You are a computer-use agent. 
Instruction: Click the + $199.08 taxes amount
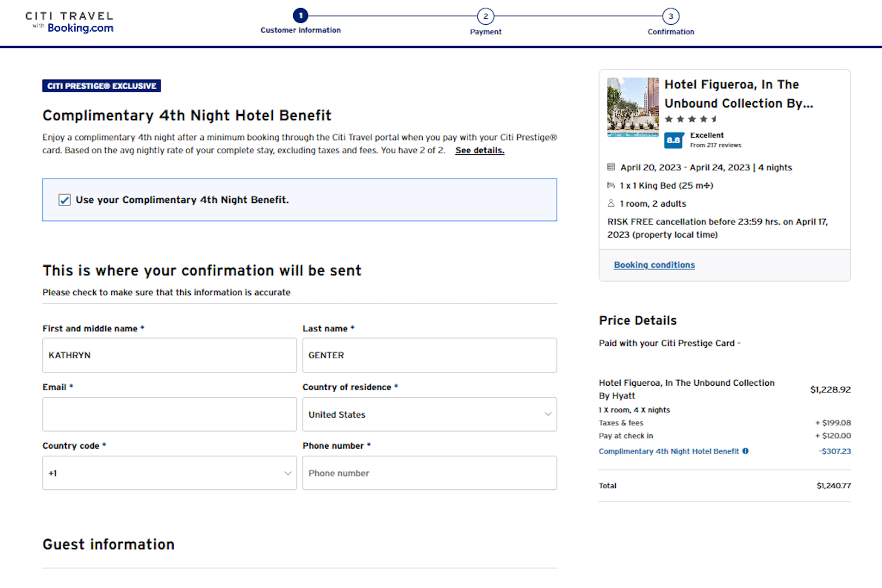833,423
